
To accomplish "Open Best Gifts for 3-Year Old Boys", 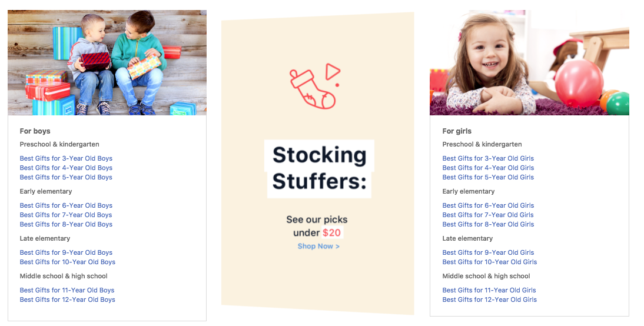I will [x=66, y=158].
